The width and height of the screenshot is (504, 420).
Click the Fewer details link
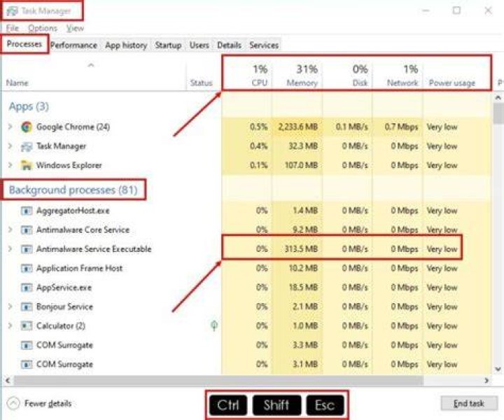(48, 404)
